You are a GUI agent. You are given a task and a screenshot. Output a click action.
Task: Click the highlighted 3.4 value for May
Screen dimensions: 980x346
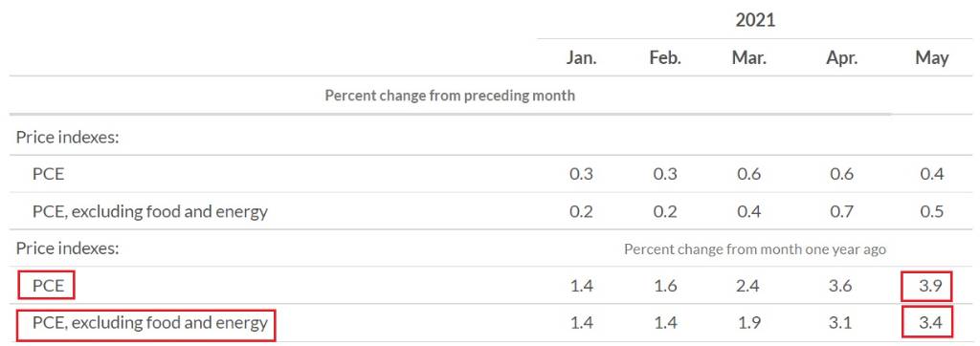[926, 323]
